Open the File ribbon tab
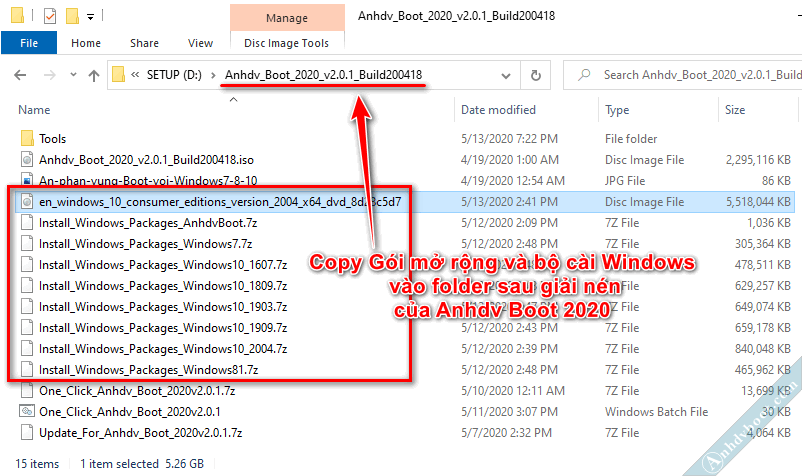 (29, 43)
